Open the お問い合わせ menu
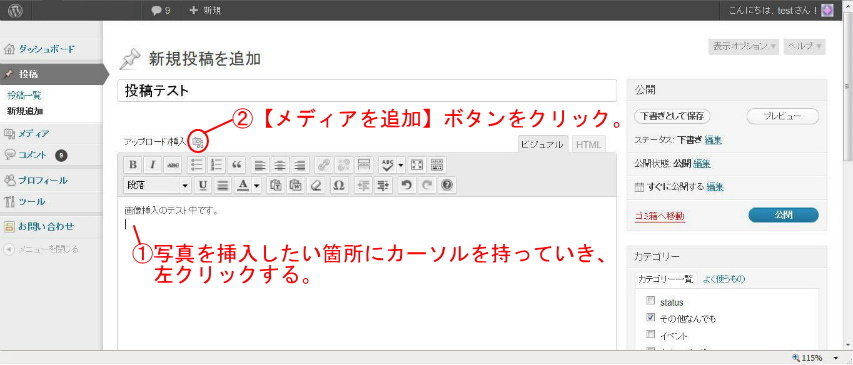 (x=46, y=226)
